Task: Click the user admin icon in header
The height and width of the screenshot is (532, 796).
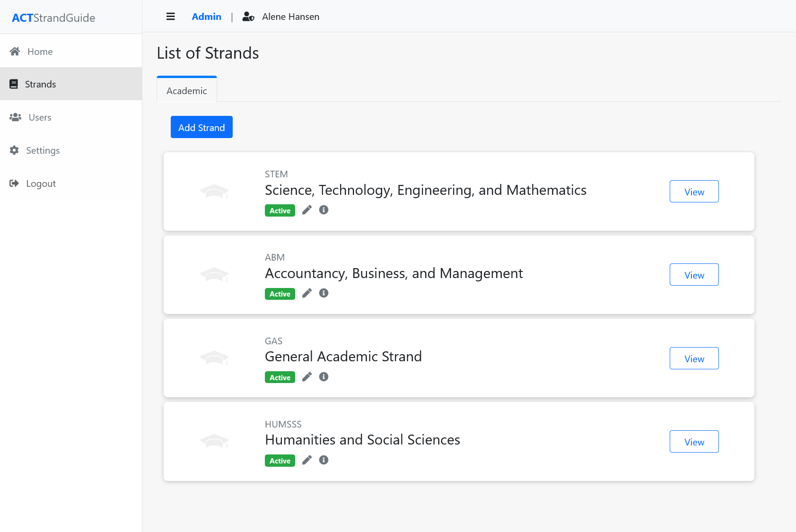Action: pyautogui.click(x=248, y=17)
